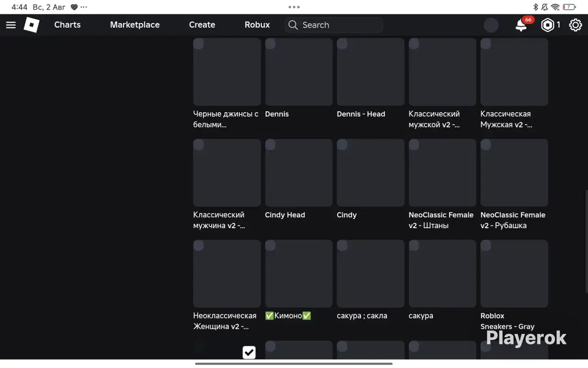Open notifications bell with 66 badge
Screen dimensions: 588x368
[x=521, y=25]
